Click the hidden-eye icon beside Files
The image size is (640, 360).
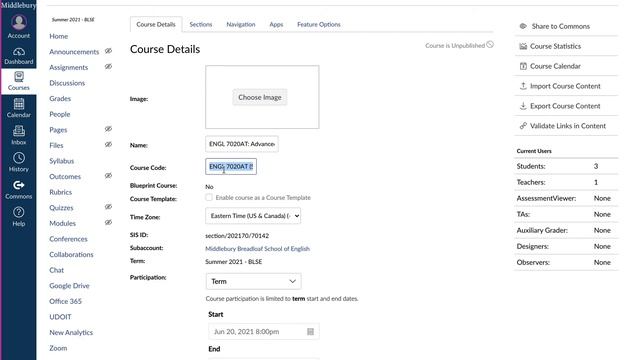tap(108, 144)
